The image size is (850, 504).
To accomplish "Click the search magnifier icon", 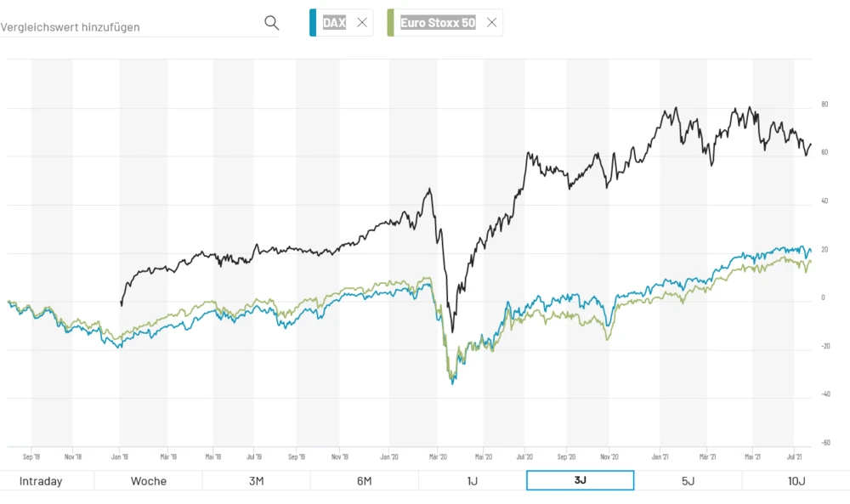I will [x=271, y=23].
